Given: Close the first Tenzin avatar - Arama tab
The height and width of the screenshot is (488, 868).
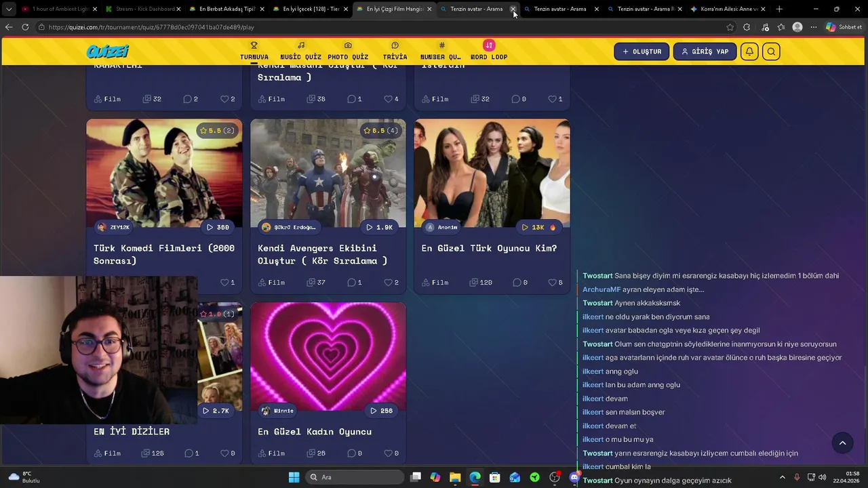Looking at the screenshot, I should point(513,9).
